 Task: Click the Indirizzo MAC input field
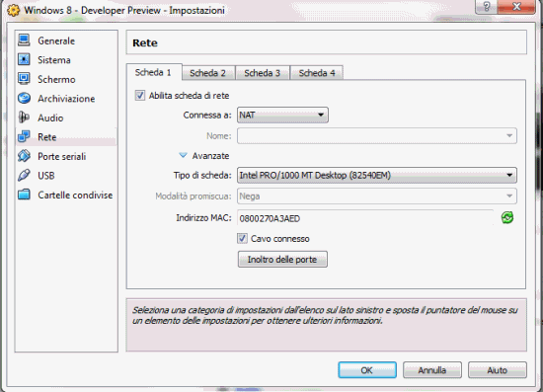point(365,218)
